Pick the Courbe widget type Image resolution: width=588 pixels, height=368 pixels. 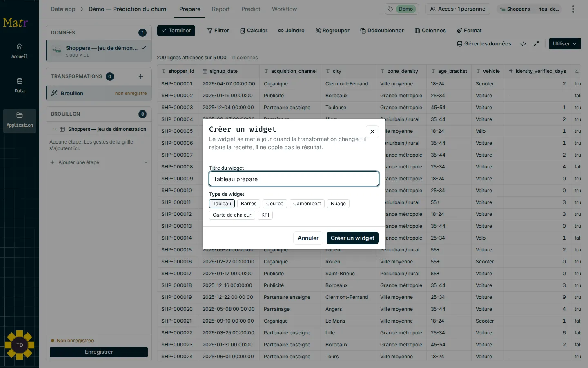[275, 204]
